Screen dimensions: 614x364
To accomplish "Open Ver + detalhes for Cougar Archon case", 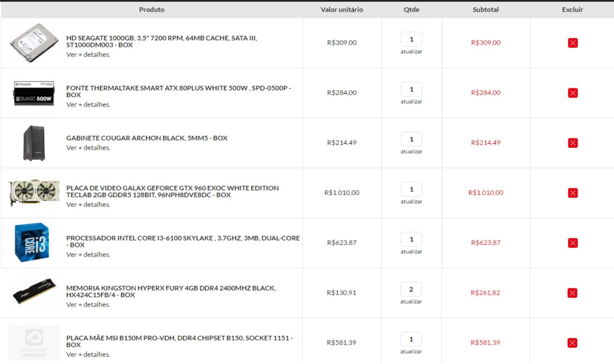I will point(88,148).
